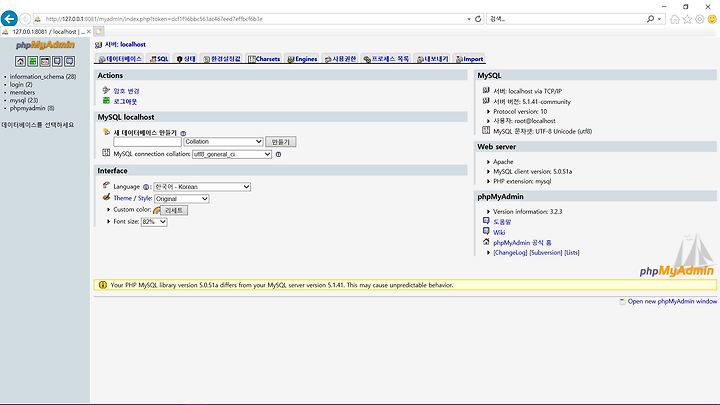Click the green Log out icon in sidebar

(33, 61)
